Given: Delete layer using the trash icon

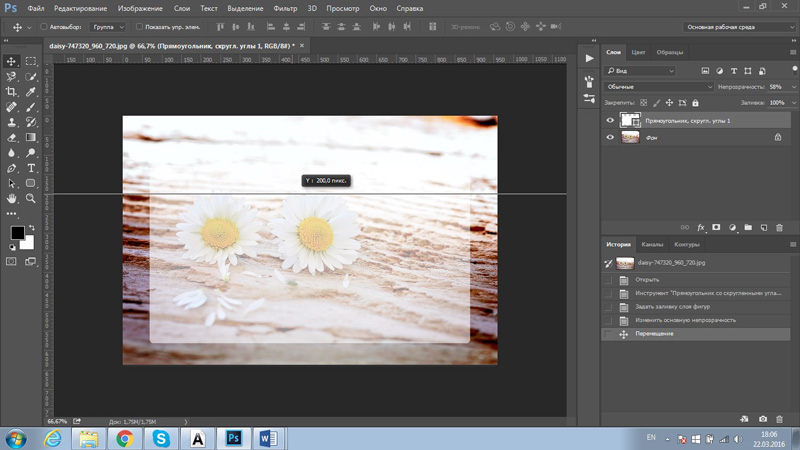Looking at the screenshot, I should click(x=780, y=228).
